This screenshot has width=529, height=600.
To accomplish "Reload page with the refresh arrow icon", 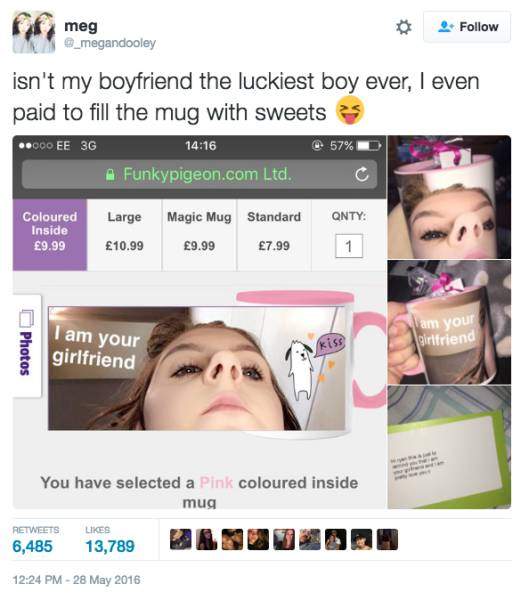I will pyautogui.click(x=361, y=174).
